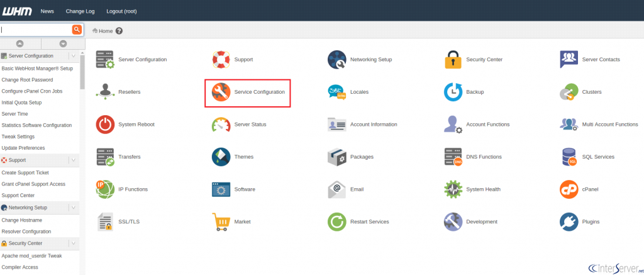Viewport: 644px width, 275px height.
Task: Select Server Configuration sidebar heading
Action: tap(31, 56)
